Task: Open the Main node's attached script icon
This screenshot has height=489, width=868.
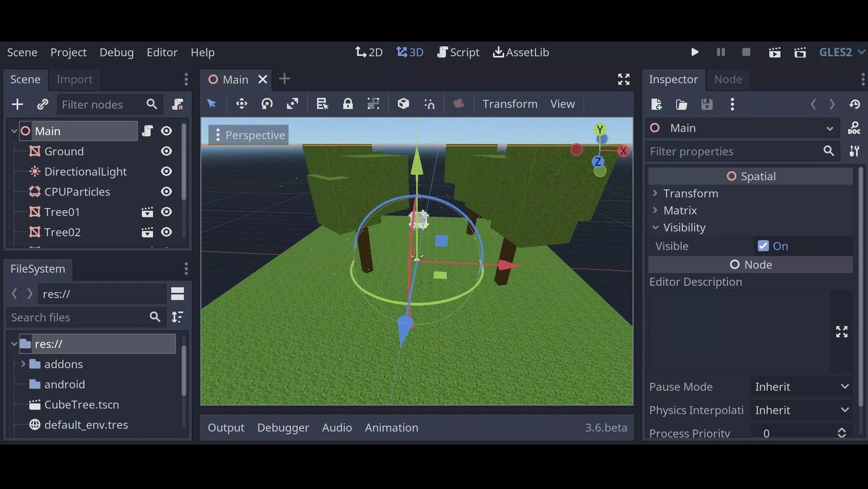Action: click(x=147, y=131)
